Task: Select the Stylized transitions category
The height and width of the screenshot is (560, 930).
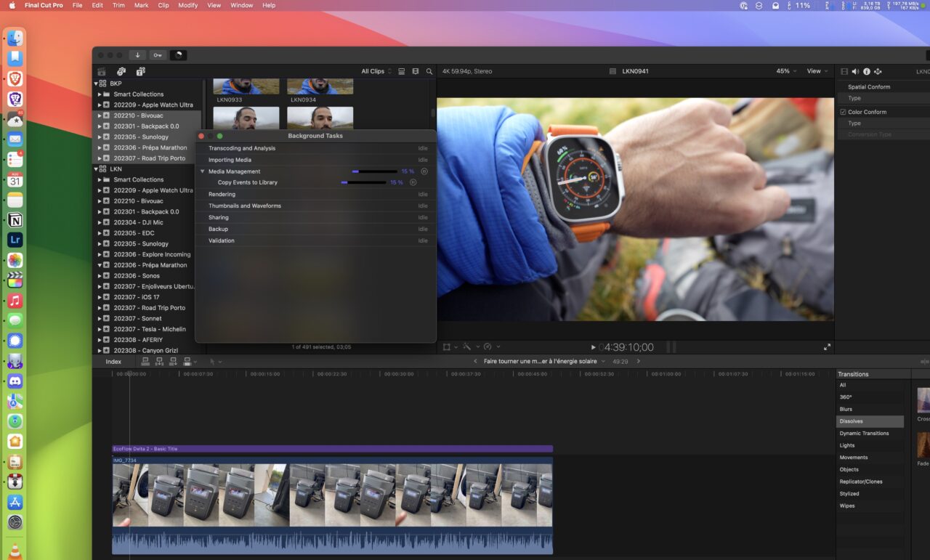Action: point(870,494)
